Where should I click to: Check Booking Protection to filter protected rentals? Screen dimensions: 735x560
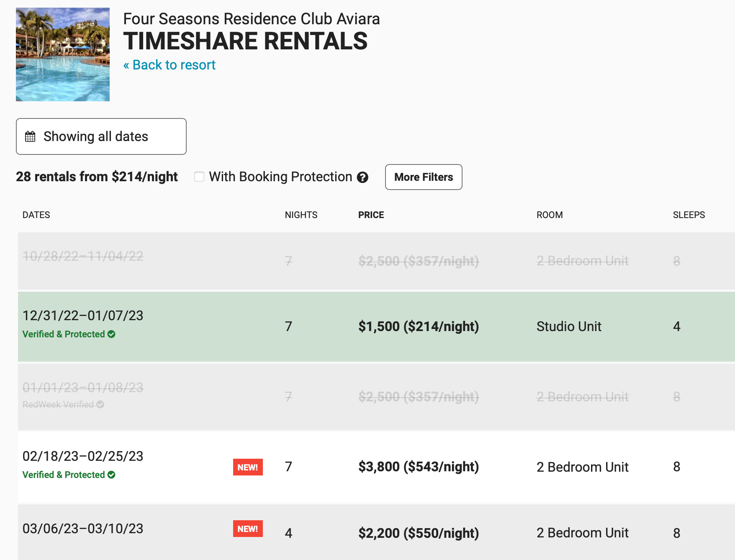[x=199, y=177]
